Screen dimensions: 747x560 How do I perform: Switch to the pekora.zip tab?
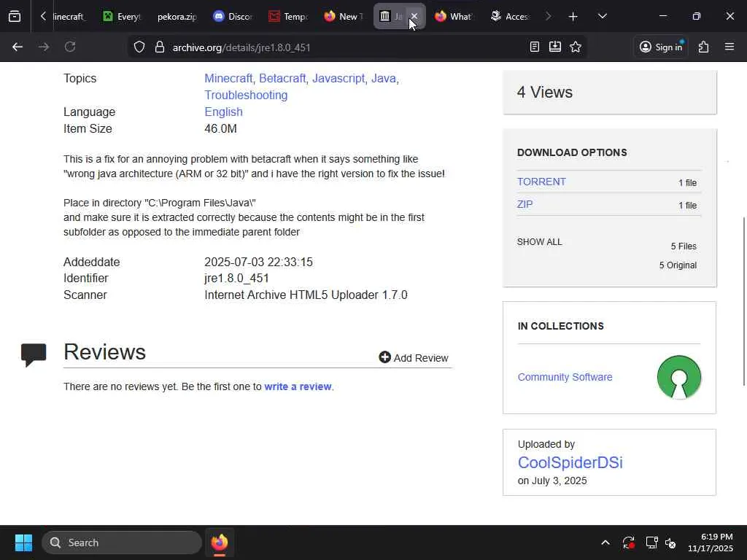tap(177, 17)
